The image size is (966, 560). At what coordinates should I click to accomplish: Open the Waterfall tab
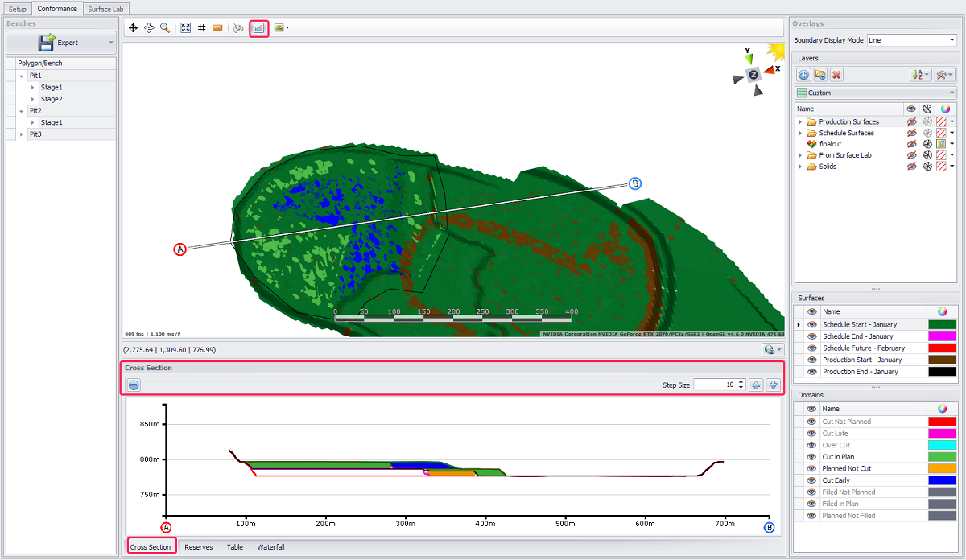pos(270,547)
